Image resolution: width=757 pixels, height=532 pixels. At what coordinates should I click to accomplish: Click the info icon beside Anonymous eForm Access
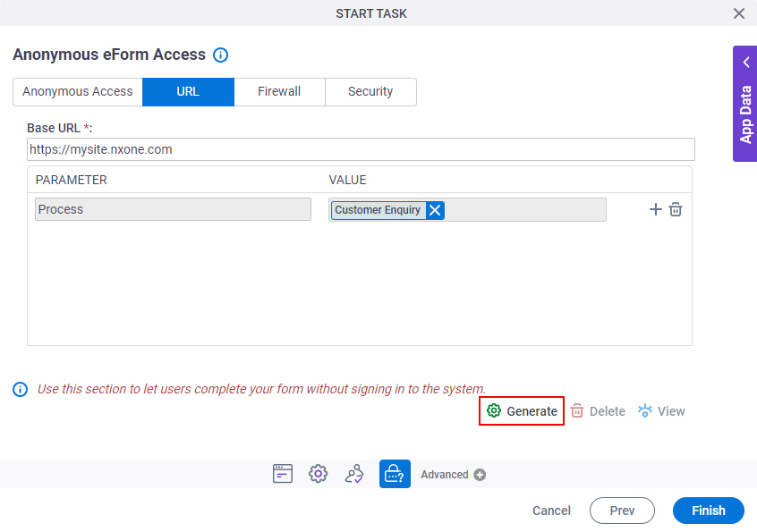tap(221, 55)
